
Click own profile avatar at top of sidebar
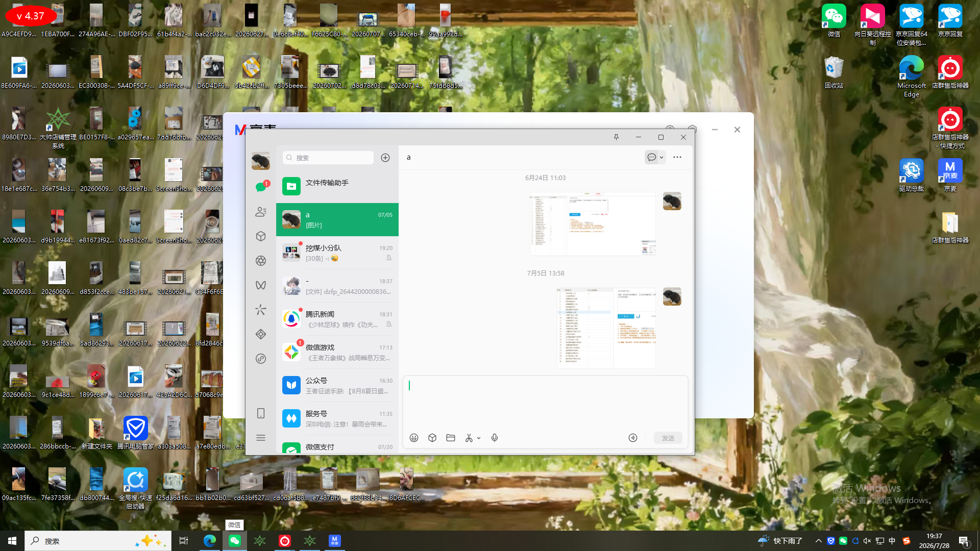pos(261,161)
